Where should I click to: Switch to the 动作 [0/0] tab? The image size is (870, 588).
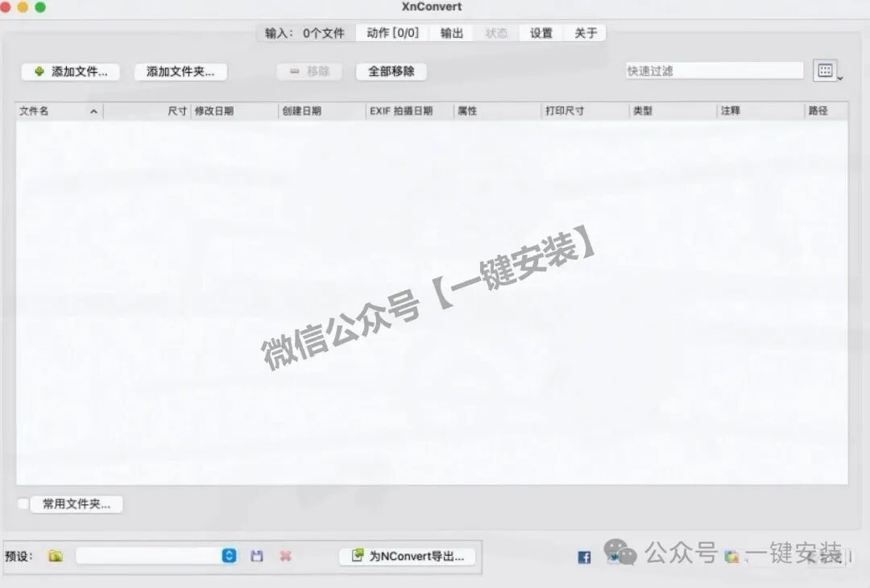tap(393, 33)
